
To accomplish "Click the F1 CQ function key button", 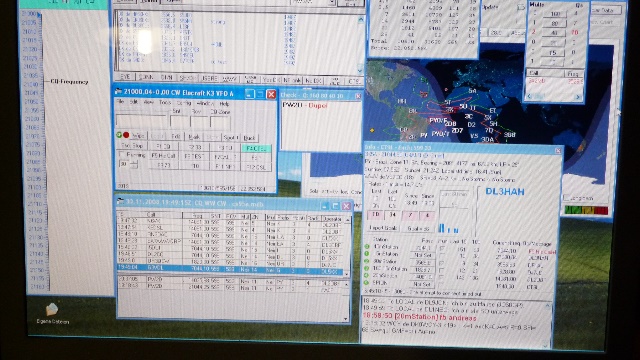I will click(164, 146).
